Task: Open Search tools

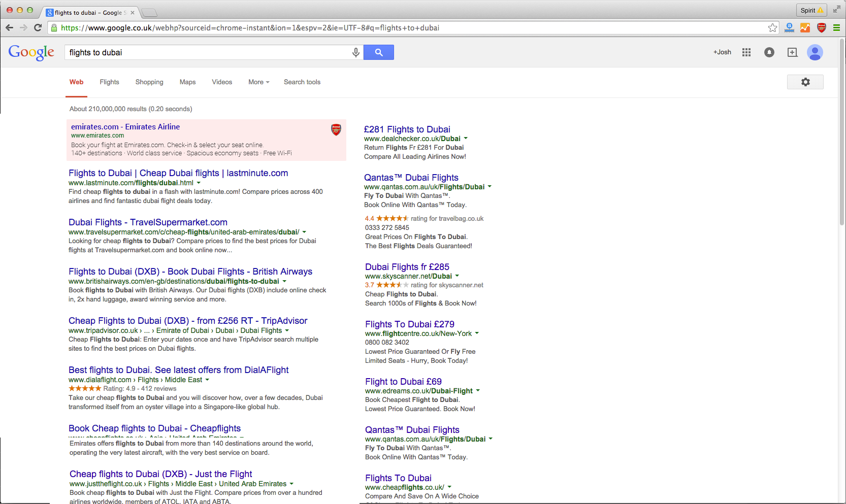Action: [302, 82]
